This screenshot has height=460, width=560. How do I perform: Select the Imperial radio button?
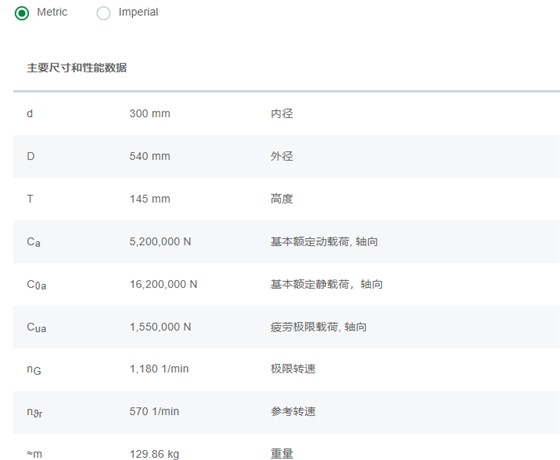pos(104,13)
